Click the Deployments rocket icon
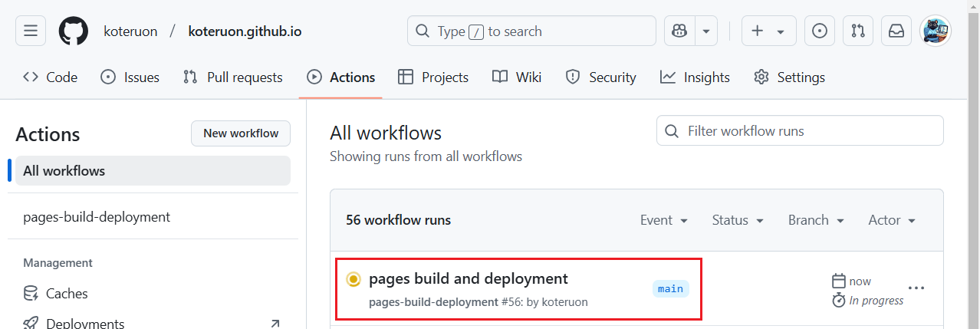Viewport: 980px width, 329px height. 31,324
